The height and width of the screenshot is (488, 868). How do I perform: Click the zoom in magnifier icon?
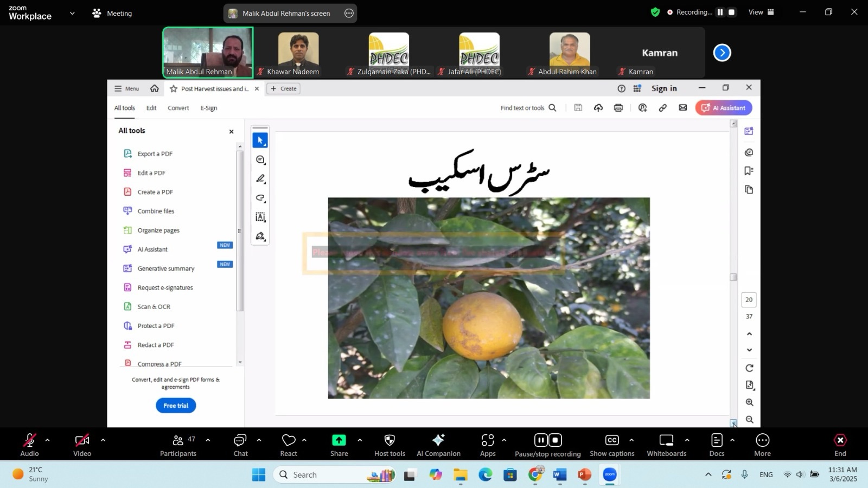[749, 402]
